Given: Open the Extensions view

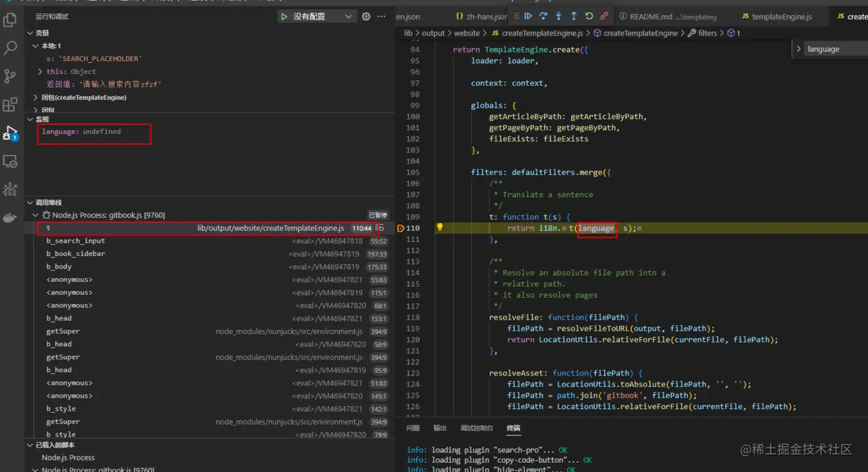Looking at the screenshot, I should point(10,105).
